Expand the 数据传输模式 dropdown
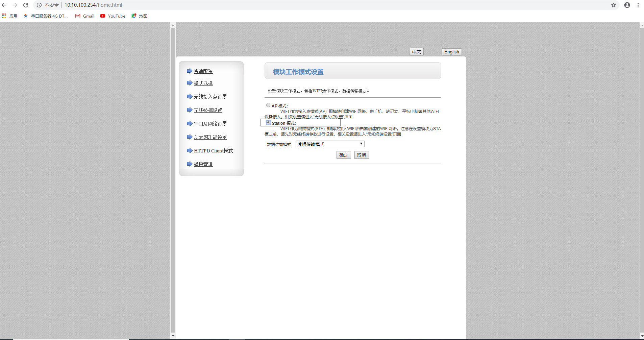 tap(330, 144)
